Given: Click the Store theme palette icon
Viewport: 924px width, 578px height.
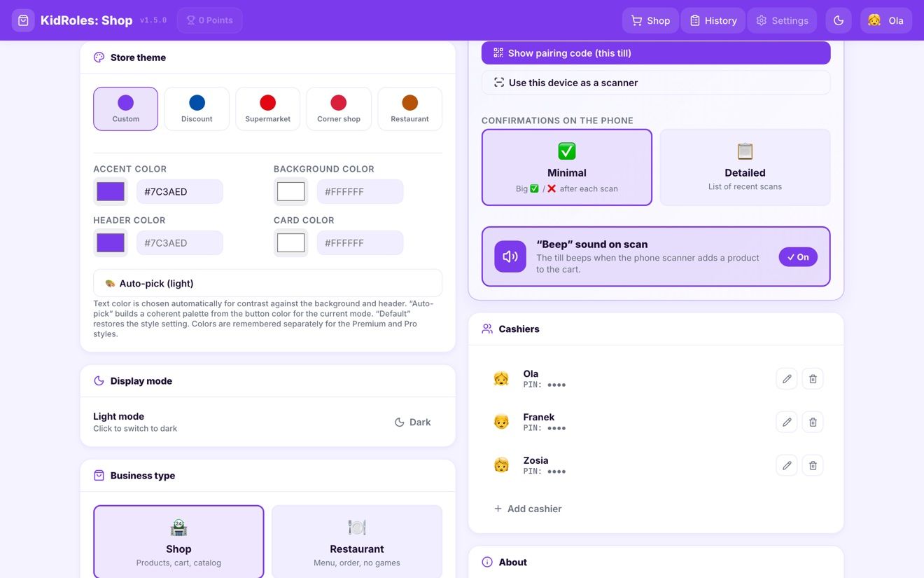Looking at the screenshot, I should [99, 57].
